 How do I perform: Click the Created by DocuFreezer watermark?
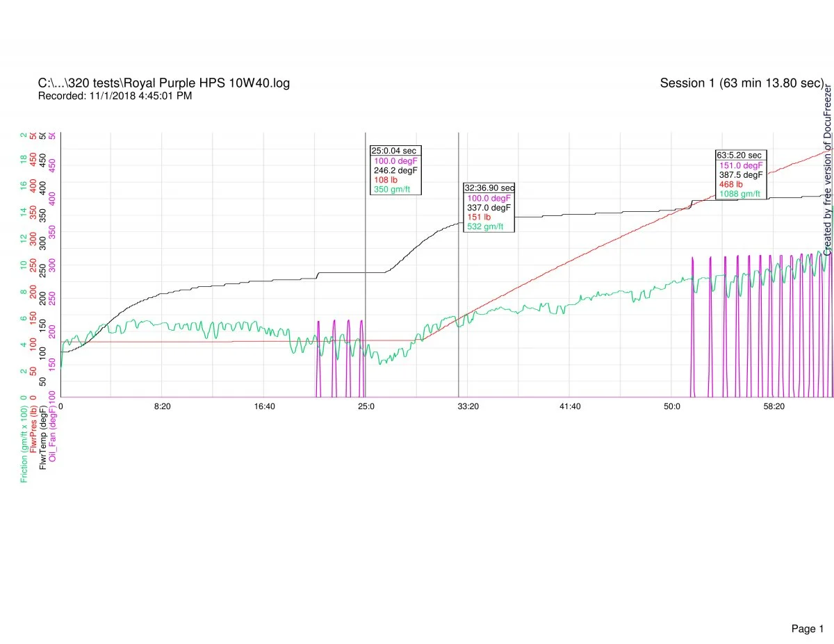point(828,170)
